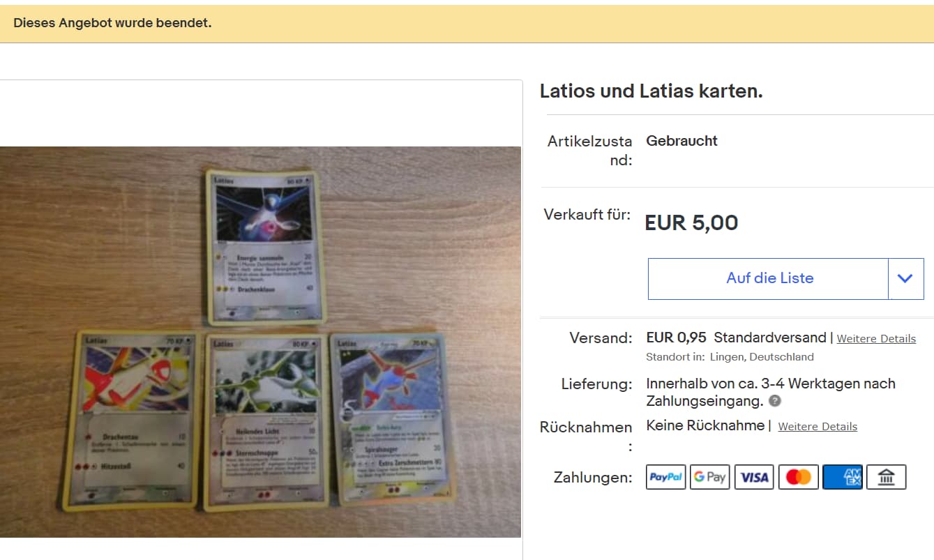Click the bank transfer icon
The width and height of the screenshot is (934, 560).
[x=886, y=477]
